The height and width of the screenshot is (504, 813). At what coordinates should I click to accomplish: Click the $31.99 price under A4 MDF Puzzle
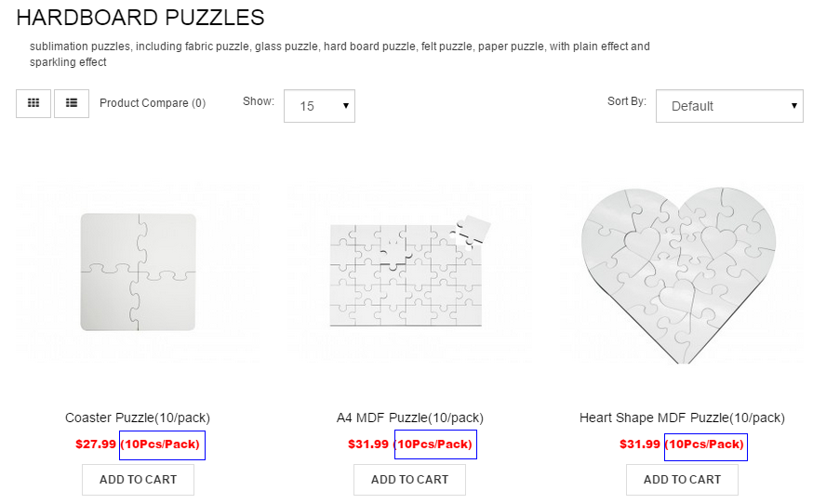coord(368,444)
